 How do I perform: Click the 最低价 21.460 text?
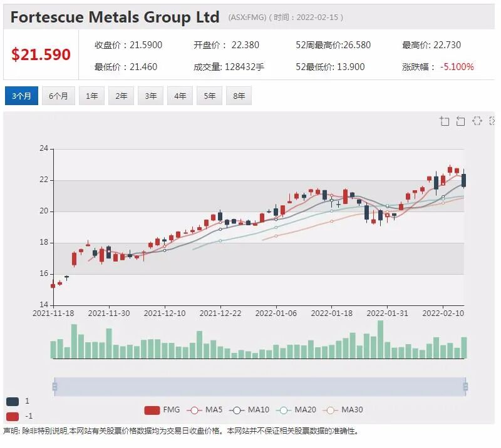tap(126, 67)
